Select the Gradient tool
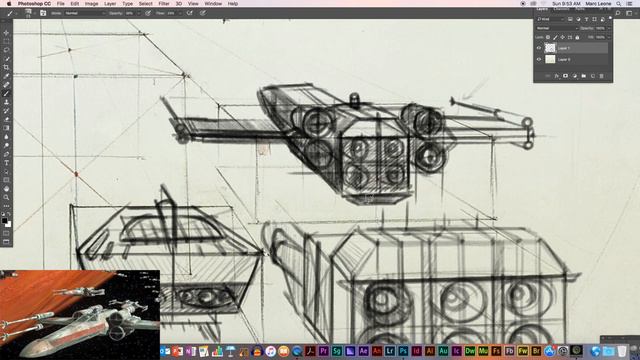The height and width of the screenshot is (360, 640). [6, 128]
